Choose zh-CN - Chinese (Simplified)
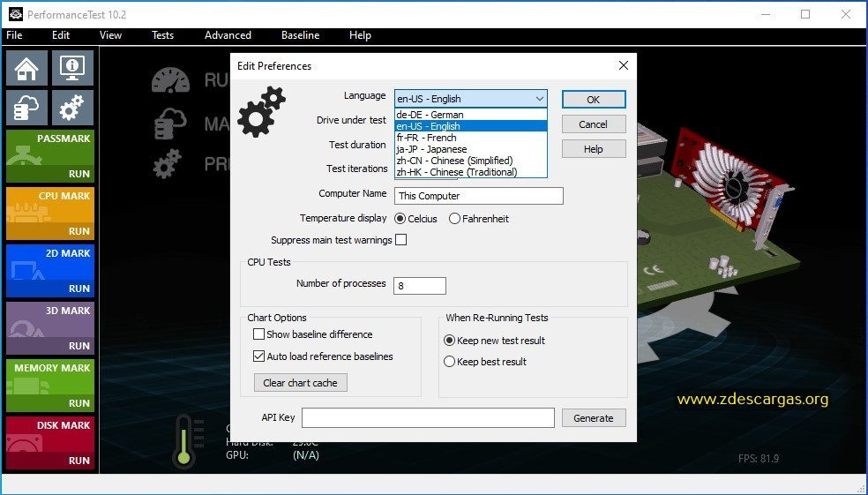This screenshot has width=868, height=495. pos(471,161)
